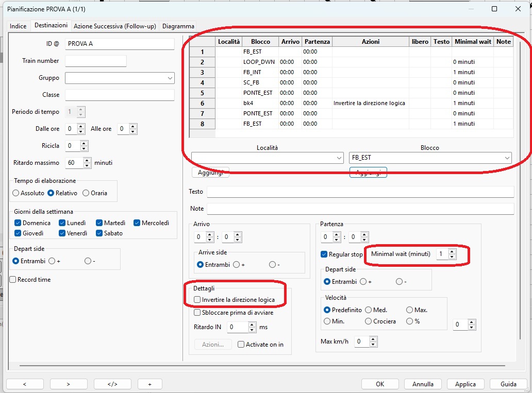
Task: Click the '+' add schedule button
Action: [x=149, y=384]
